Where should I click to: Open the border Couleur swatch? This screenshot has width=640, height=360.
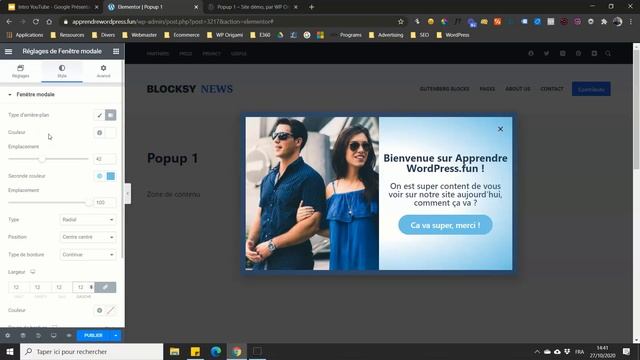[111, 311]
